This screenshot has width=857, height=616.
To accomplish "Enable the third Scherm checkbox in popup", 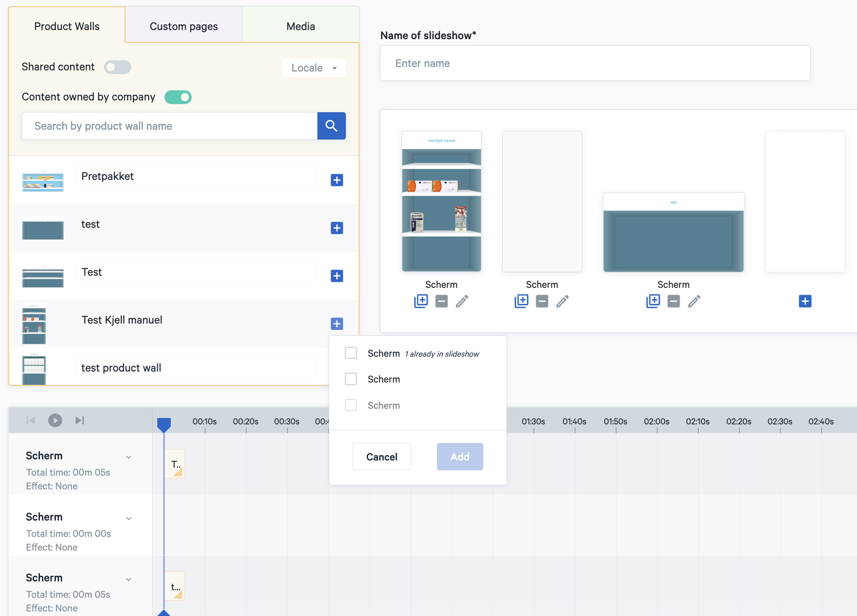I will 350,405.
